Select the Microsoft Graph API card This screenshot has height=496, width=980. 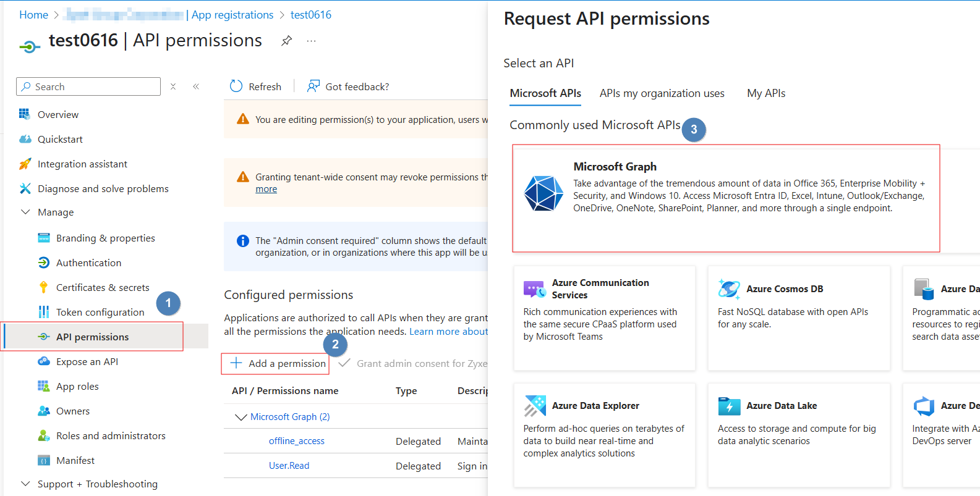point(726,199)
